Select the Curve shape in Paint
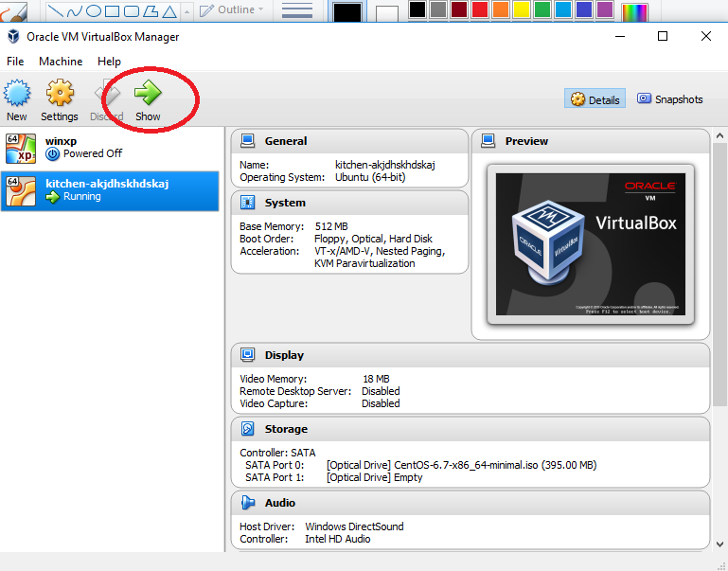 pyautogui.click(x=74, y=11)
